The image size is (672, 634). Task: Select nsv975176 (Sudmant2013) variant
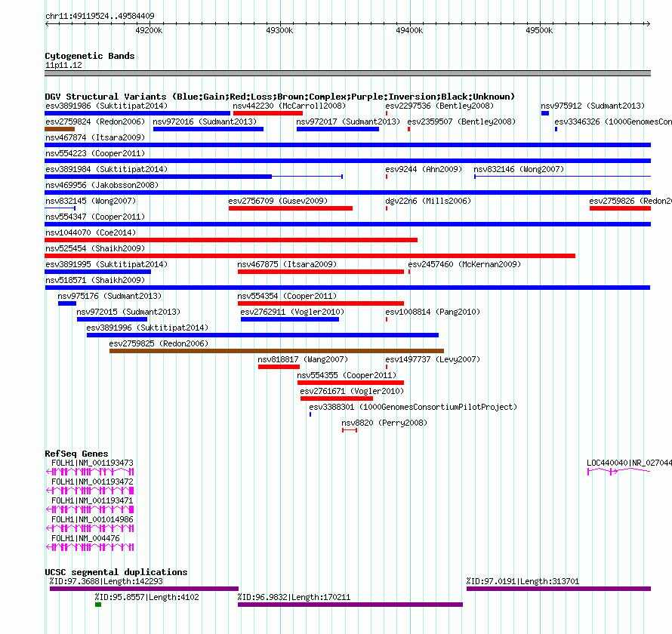(67, 303)
